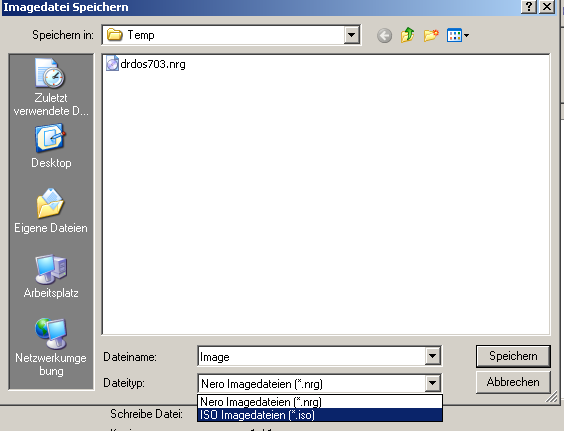Open Zuletzt verwendete Dokumente shortcut

(51, 87)
